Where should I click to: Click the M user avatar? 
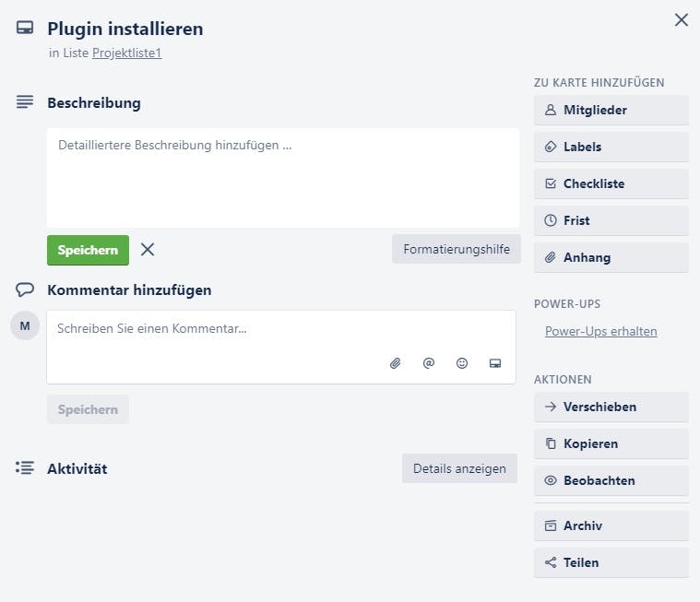coord(25,325)
